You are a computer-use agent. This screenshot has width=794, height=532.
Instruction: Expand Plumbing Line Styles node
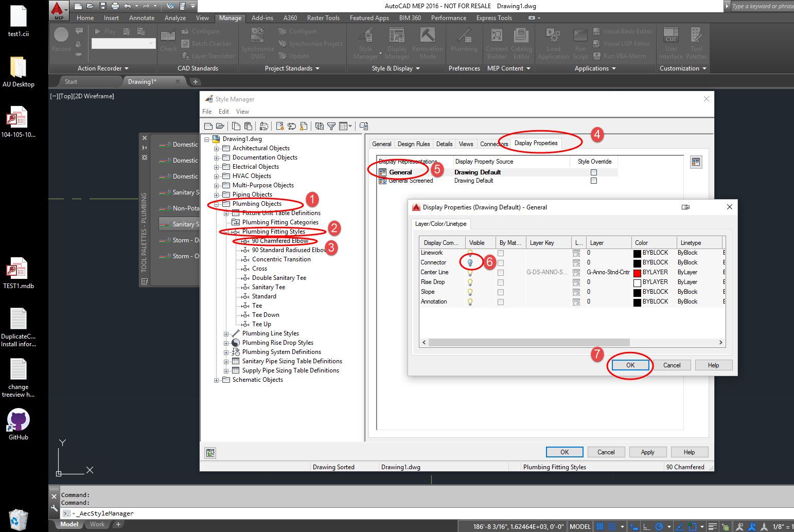pyautogui.click(x=226, y=334)
